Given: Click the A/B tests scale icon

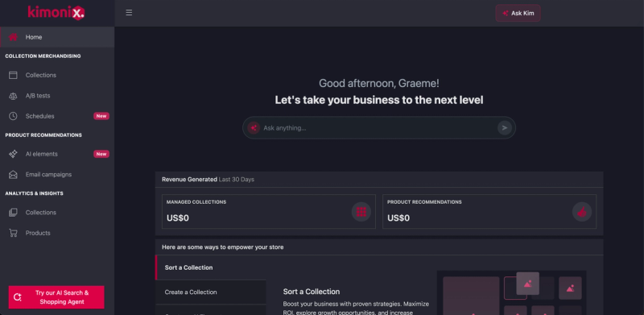Looking at the screenshot, I should pyautogui.click(x=13, y=96).
